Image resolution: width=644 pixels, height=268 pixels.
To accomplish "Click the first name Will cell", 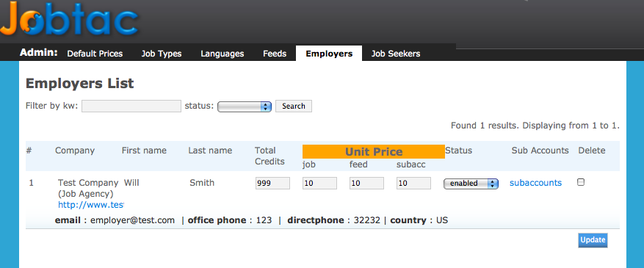I will tap(132, 183).
